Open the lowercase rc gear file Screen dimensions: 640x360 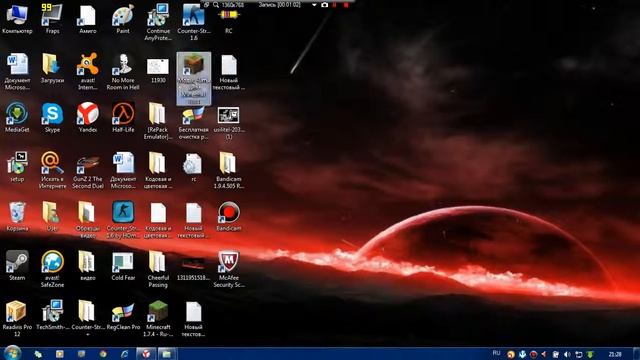(x=193, y=167)
